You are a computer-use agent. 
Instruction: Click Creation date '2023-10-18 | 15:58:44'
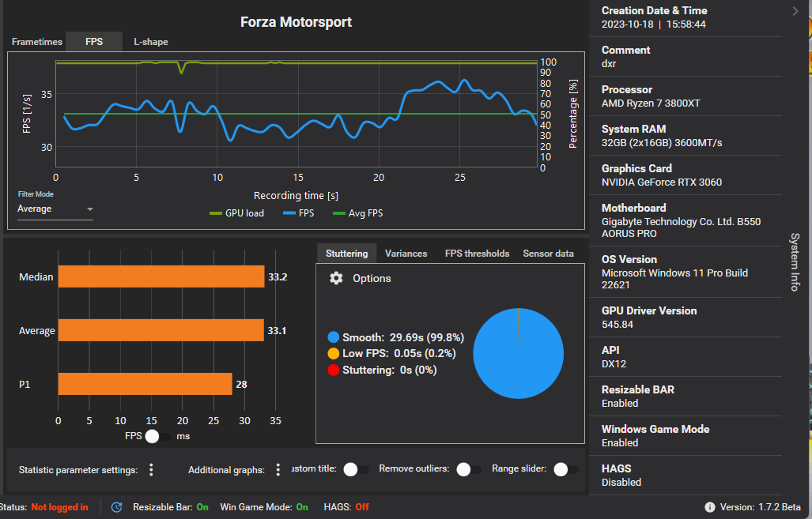click(x=654, y=24)
